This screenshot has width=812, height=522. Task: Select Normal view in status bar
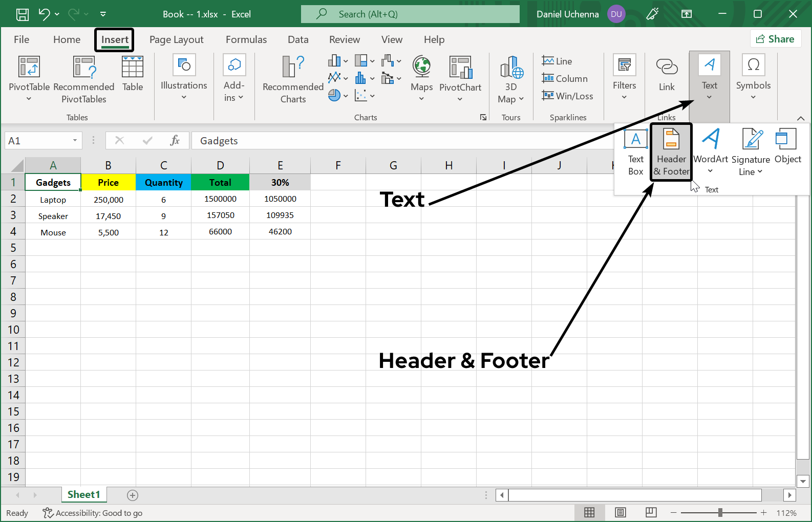[x=589, y=512]
